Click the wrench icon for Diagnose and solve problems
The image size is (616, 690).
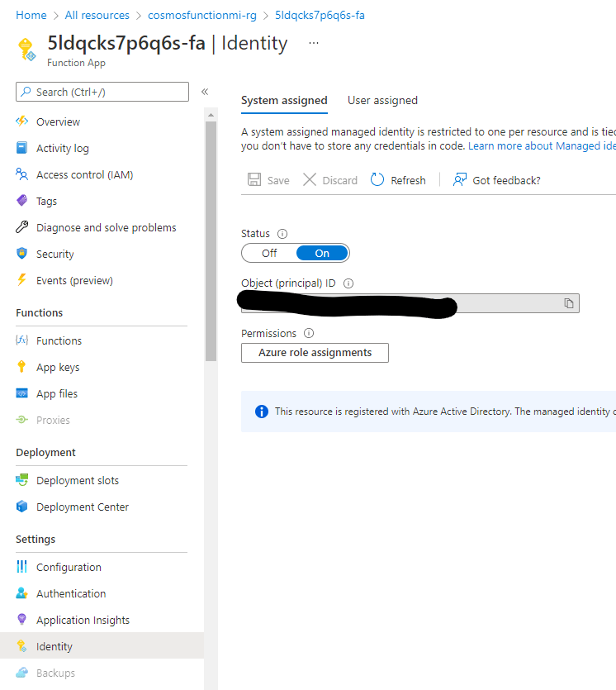22,227
